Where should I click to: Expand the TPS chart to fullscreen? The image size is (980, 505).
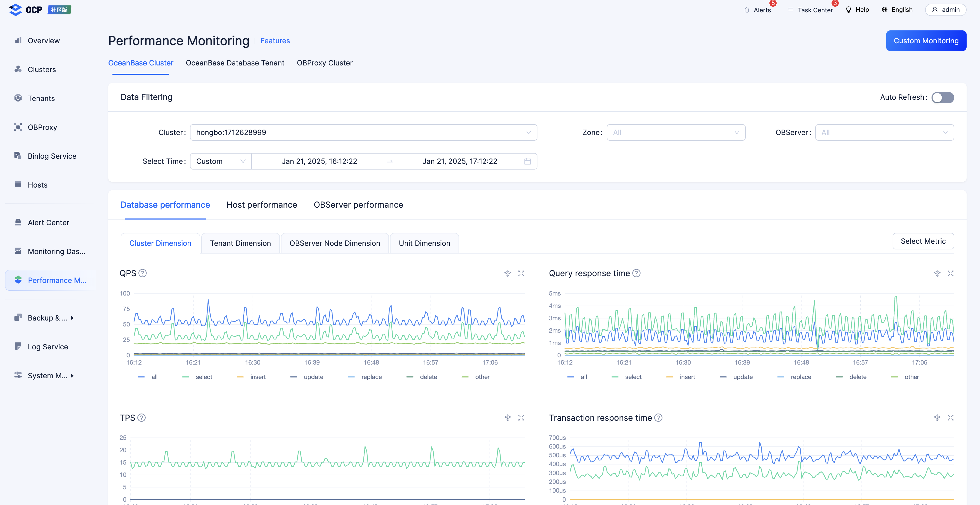[521, 418]
